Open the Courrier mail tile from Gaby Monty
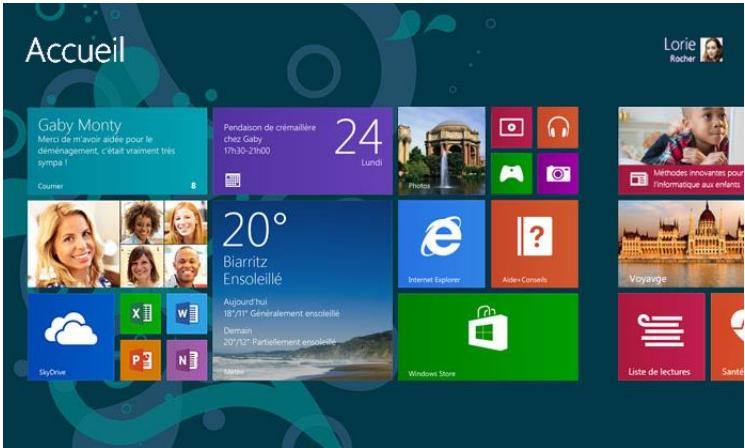745x448 pixels. point(117,151)
